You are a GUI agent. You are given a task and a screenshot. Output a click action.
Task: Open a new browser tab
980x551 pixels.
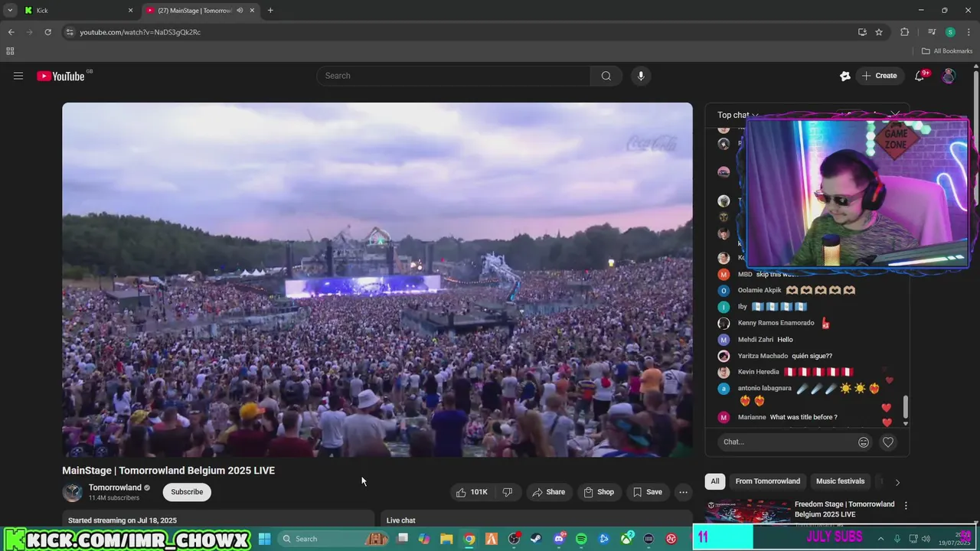click(270, 11)
